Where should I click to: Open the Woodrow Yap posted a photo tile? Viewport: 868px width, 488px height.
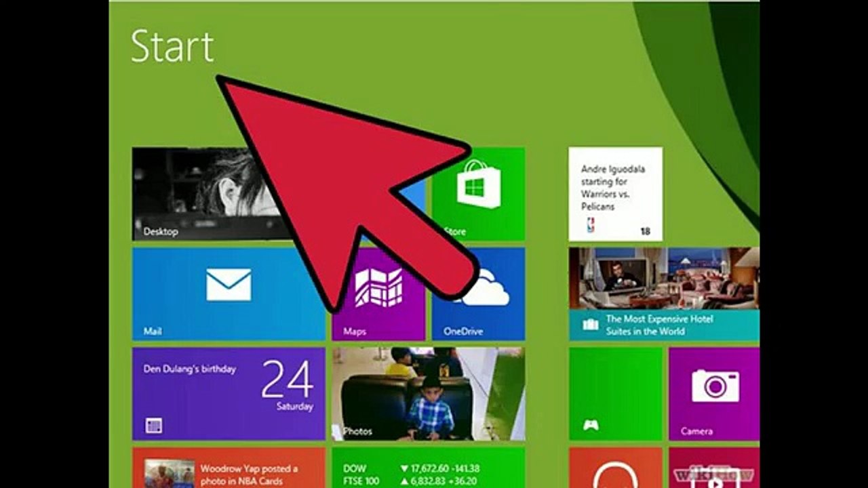tap(229, 468)
